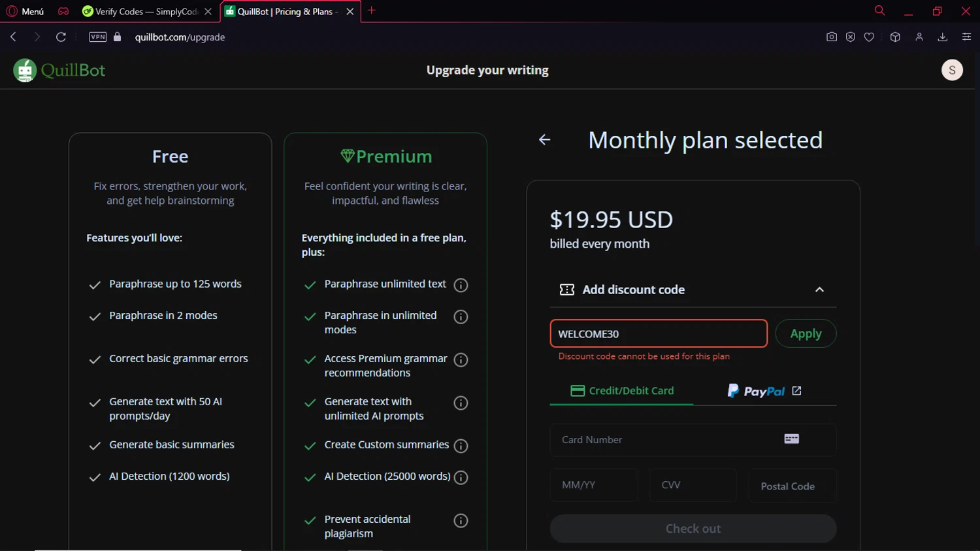Viewport: 980px width, 551px height.
Task: Click the QuillBot logo
Action: pyautogui.click(x=59, y=71)
